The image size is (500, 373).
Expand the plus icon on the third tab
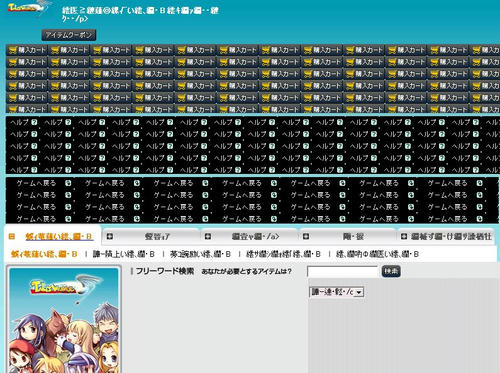coord(208,236)
